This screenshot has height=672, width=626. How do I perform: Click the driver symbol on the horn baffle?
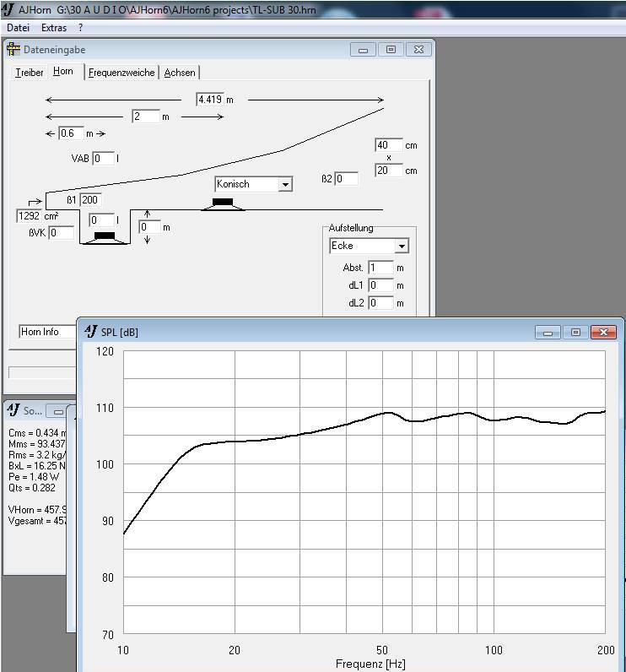223,204
